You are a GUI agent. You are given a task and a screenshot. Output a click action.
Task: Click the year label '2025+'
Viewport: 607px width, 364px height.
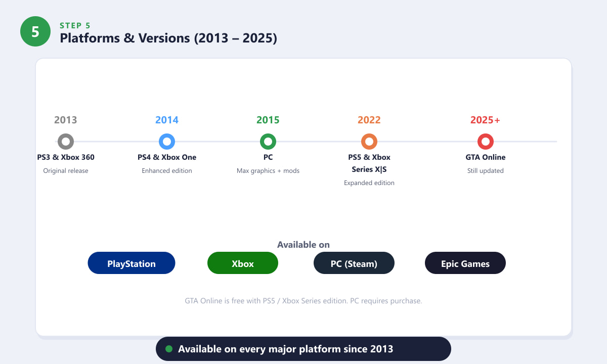click(486, 120)
